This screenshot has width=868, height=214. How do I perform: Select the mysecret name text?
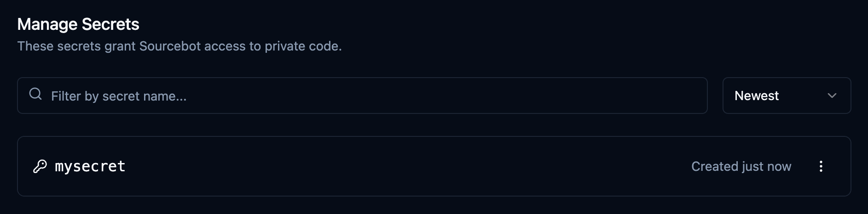90,166
